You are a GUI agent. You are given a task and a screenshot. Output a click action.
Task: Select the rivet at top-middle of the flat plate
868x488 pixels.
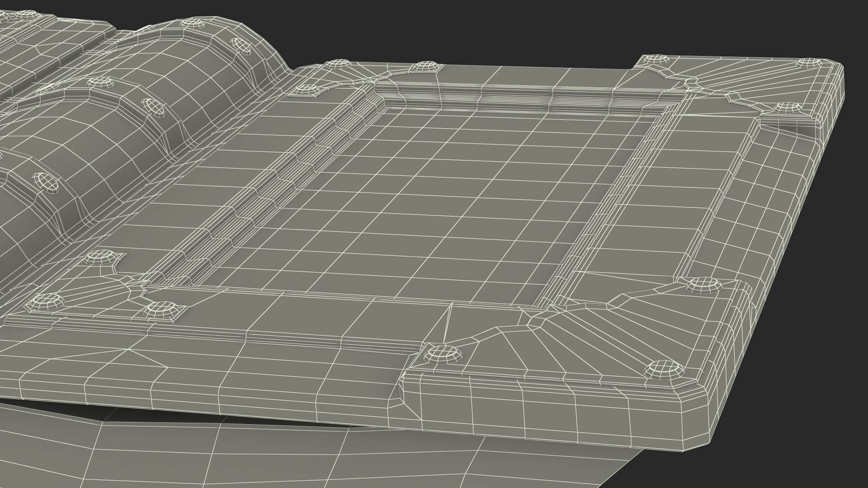[x=427, y=67]
